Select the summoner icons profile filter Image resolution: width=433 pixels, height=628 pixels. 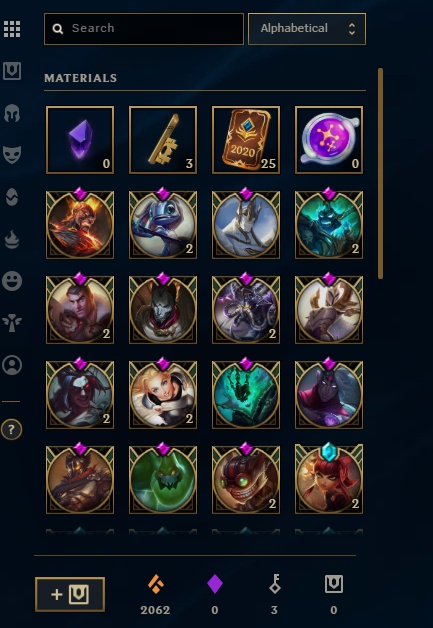coord(12,365)
